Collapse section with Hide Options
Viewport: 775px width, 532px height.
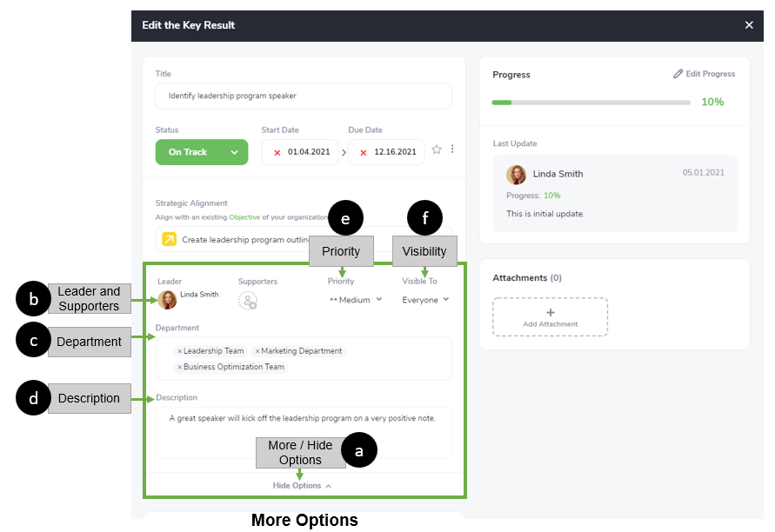(302, 486)
